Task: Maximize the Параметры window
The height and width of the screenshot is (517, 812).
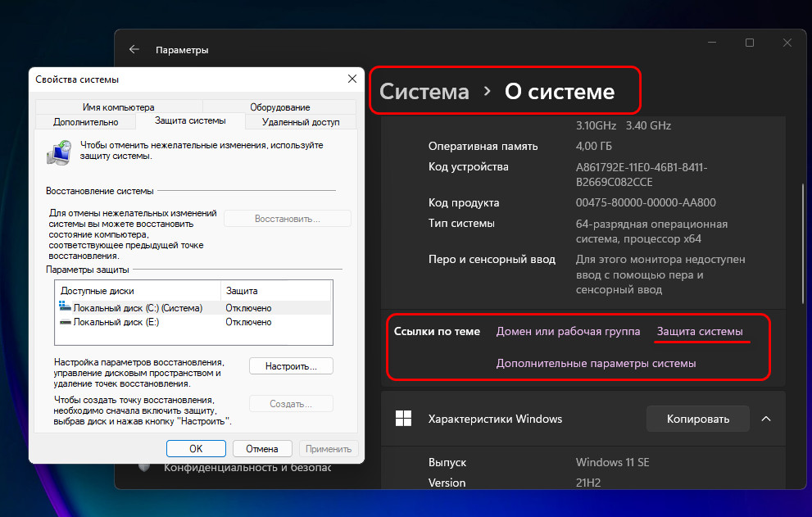Action: 750,43
